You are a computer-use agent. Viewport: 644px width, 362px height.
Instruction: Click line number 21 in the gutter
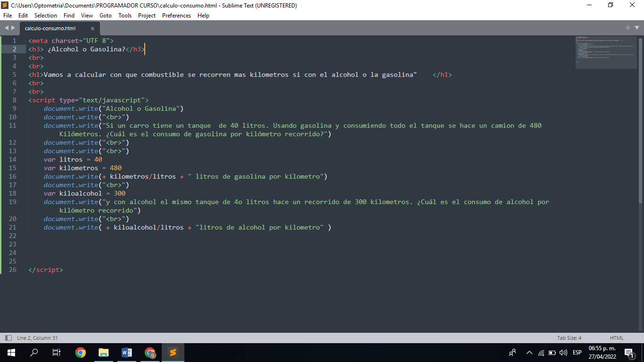tap(13, 227)
